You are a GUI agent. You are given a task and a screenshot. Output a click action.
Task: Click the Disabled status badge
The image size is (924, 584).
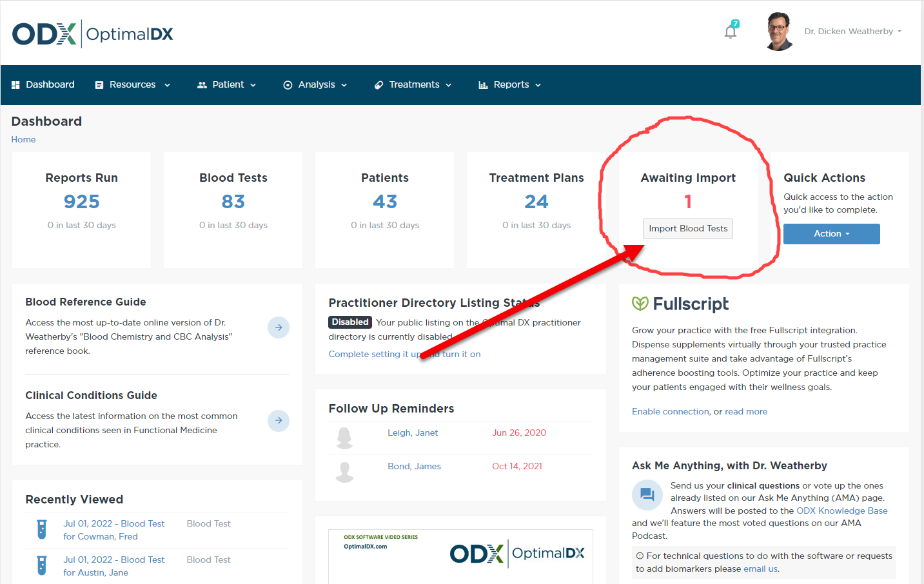pos(350,322)
